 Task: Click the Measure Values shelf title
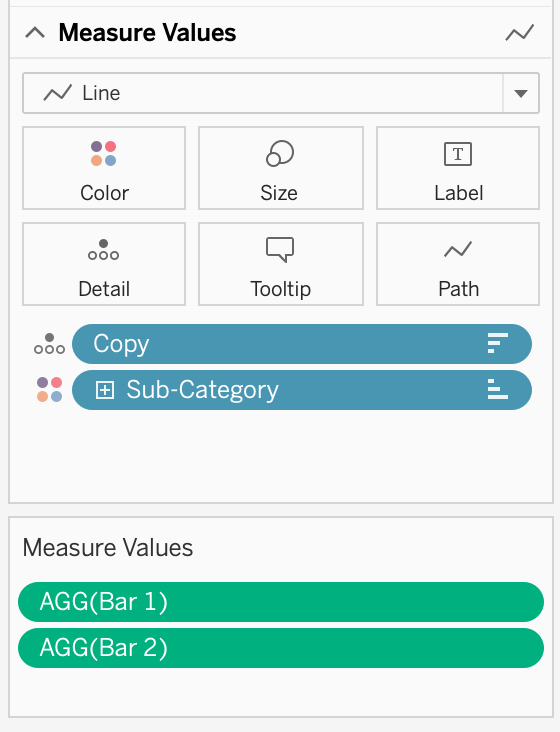[x=108, y=548]
